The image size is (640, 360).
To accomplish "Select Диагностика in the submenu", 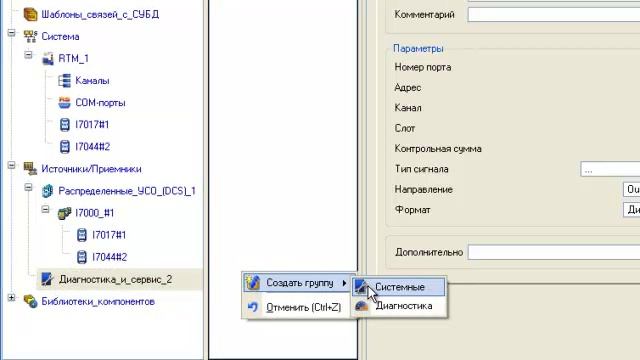I will [399, 306].
